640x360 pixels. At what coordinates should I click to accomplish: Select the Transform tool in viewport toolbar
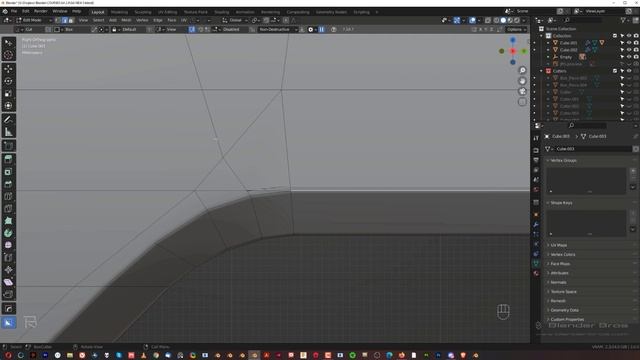[8, 106]
